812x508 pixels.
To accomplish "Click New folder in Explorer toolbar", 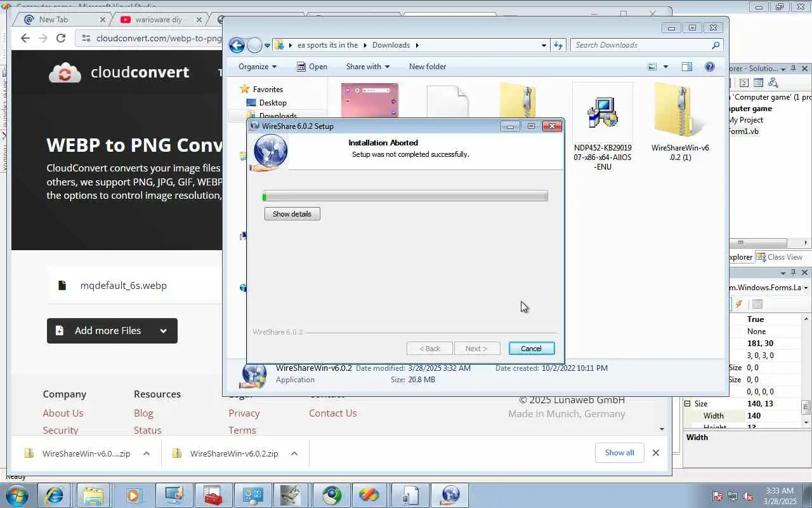I will pos(427,67).
